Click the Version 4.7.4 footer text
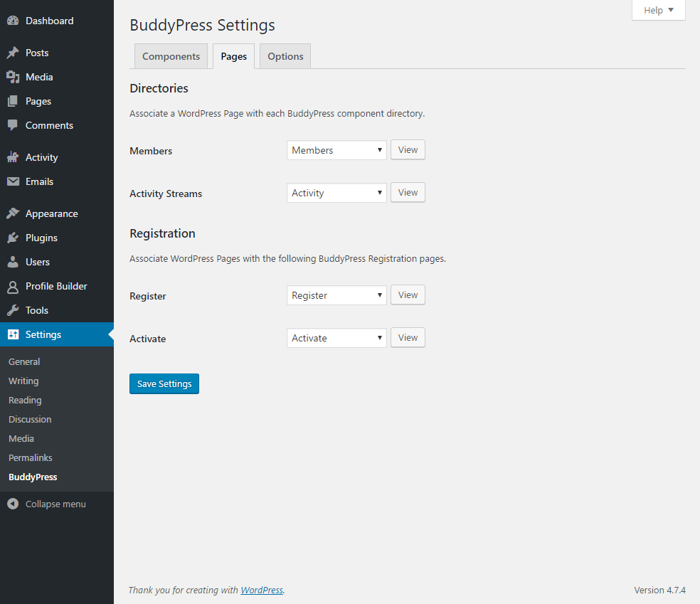700x604 pixels. [660, 590]
